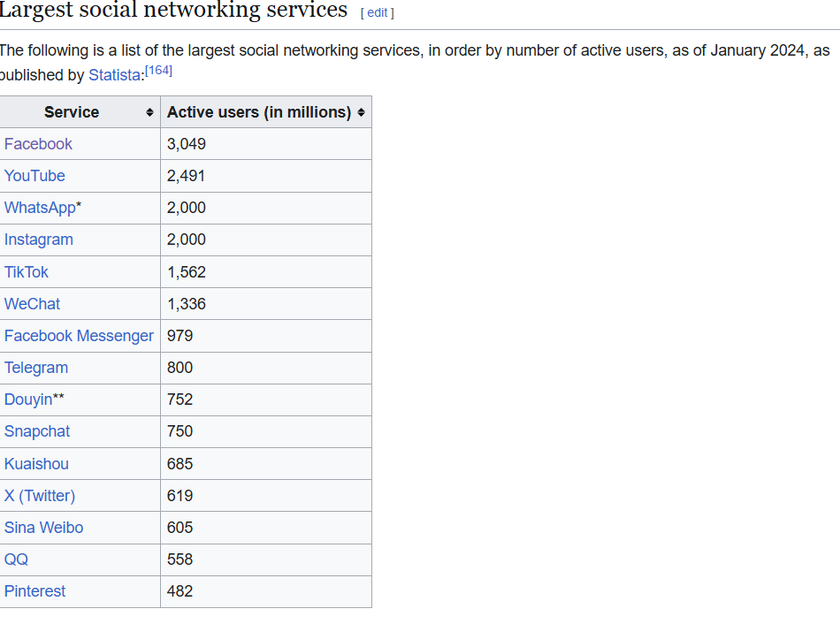Screen dimensions: 840x624
Task: Click the Largest social networking services heading
Action: click(x=173, y=11)
